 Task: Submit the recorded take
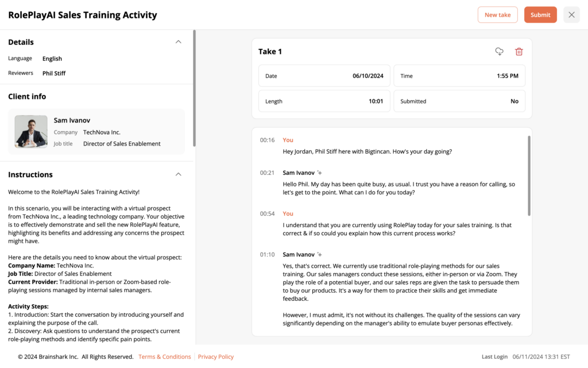pos(540,14)
